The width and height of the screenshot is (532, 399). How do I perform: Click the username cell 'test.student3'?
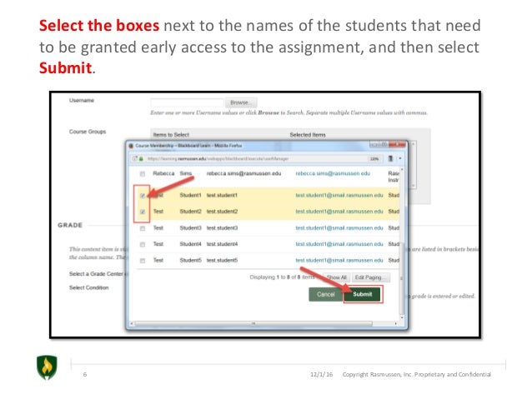(222, 228)
